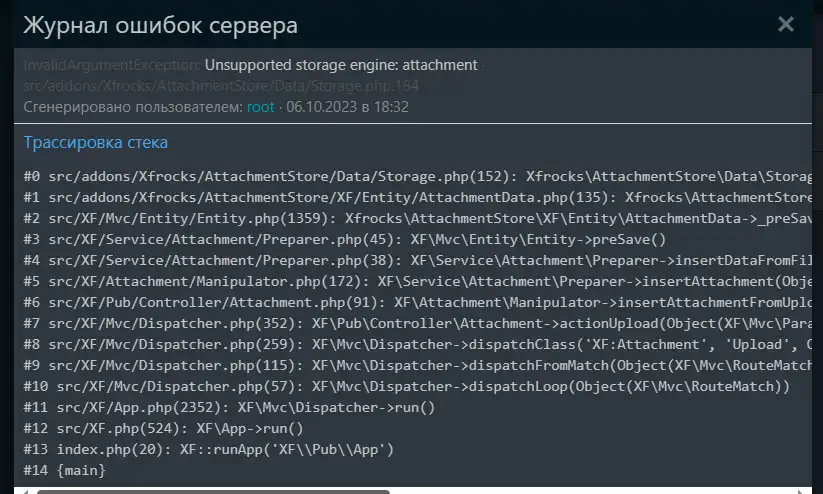This screenshot has width=823, height=494.
Task: Click the 'Журнал ошибок сервера' dialog title
Action: (161, 25)
